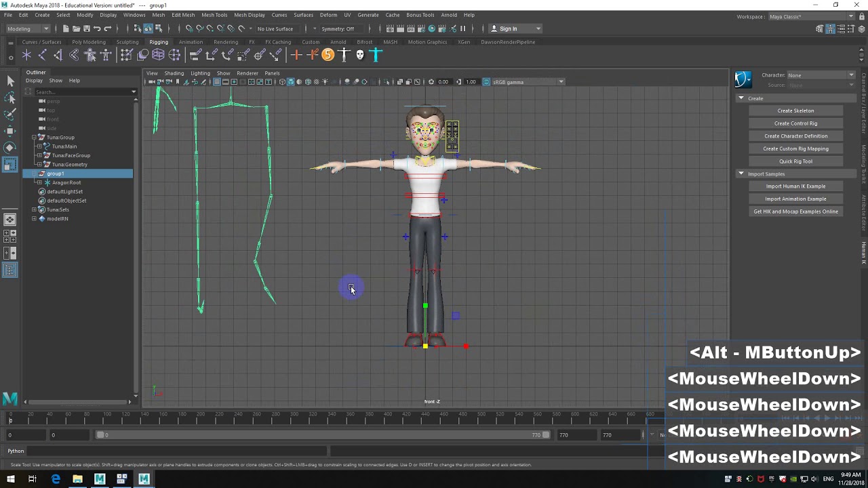
Task: Open the Edit Mesh menu
Action: click(x=183, y=15)
